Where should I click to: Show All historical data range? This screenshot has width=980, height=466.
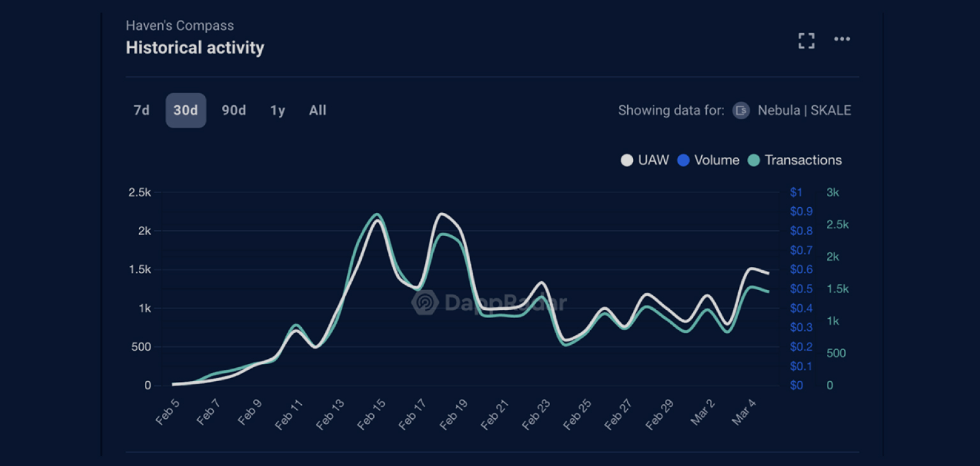click(x=318, y=110)
